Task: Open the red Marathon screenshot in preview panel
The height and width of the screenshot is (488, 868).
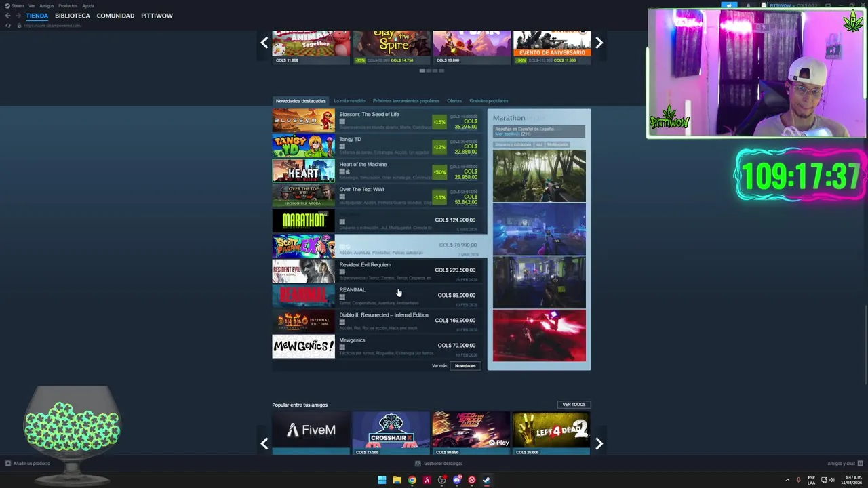Action: tap(539, 335)
